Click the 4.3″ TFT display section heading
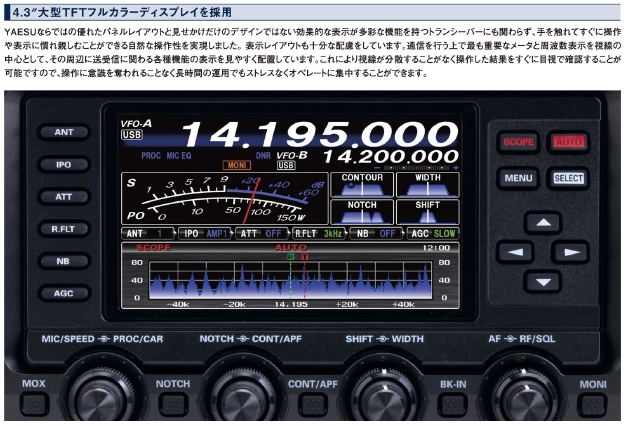 122,12
